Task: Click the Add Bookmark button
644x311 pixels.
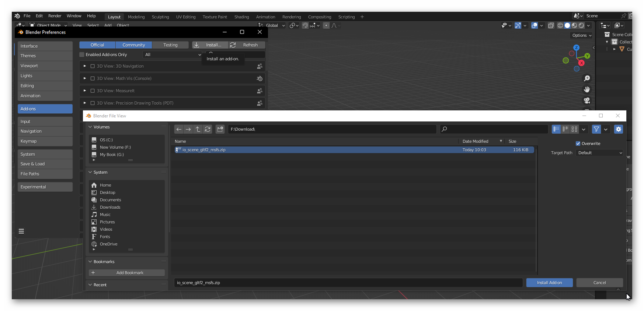Action: click(127, 273)
